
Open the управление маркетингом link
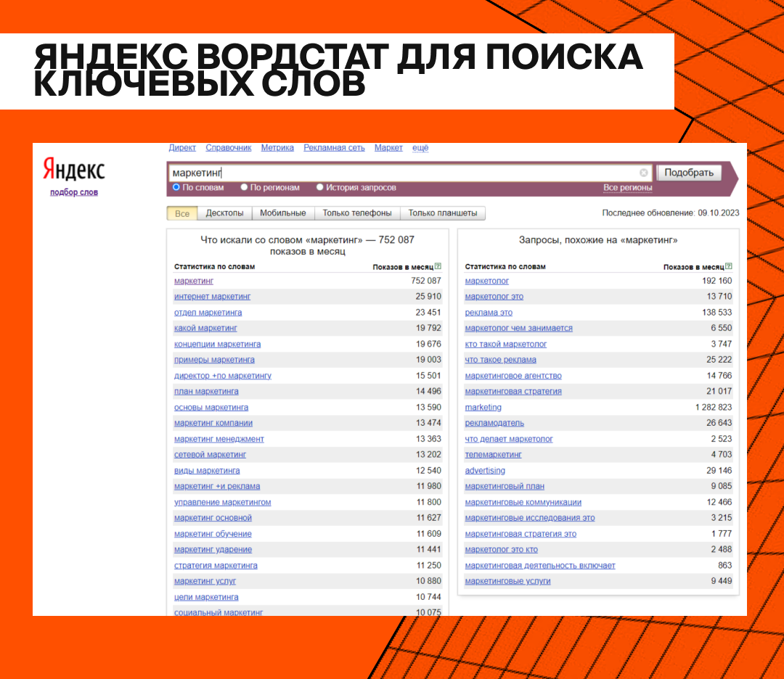coord(223,502)
